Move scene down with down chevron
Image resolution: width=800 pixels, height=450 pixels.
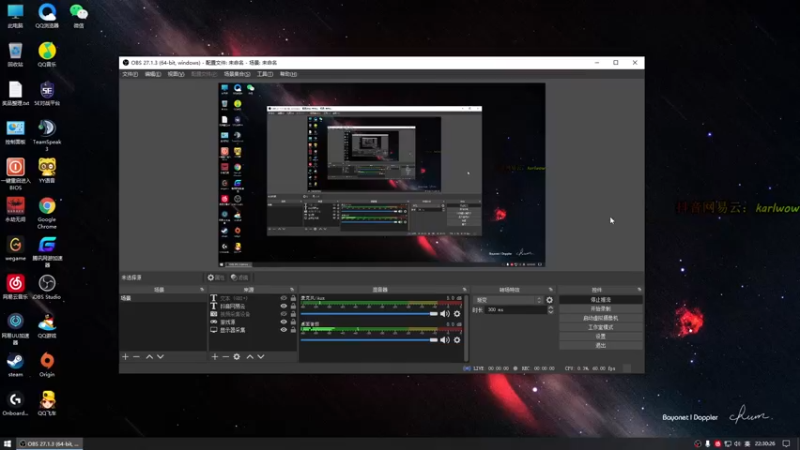pos(160,357)
